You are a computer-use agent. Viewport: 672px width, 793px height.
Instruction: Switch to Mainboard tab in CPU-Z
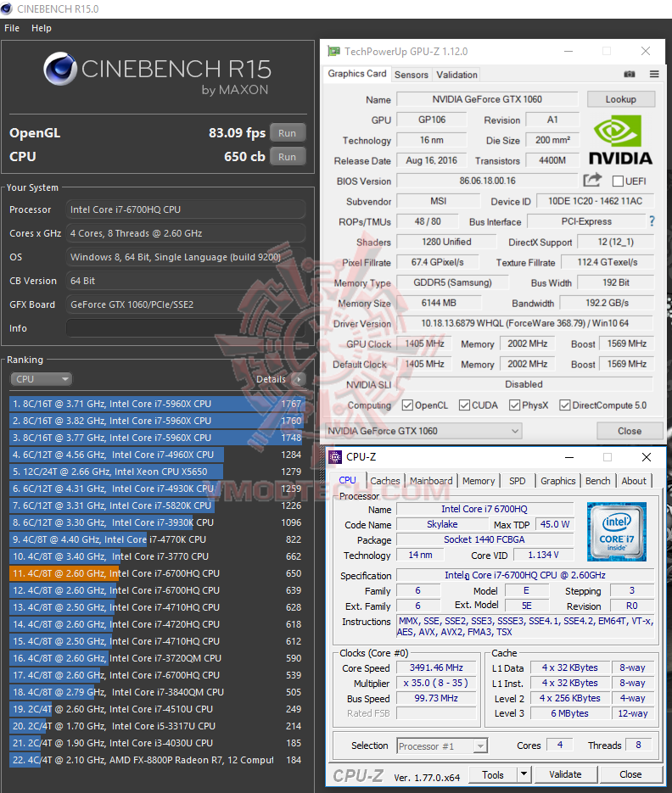431,481
